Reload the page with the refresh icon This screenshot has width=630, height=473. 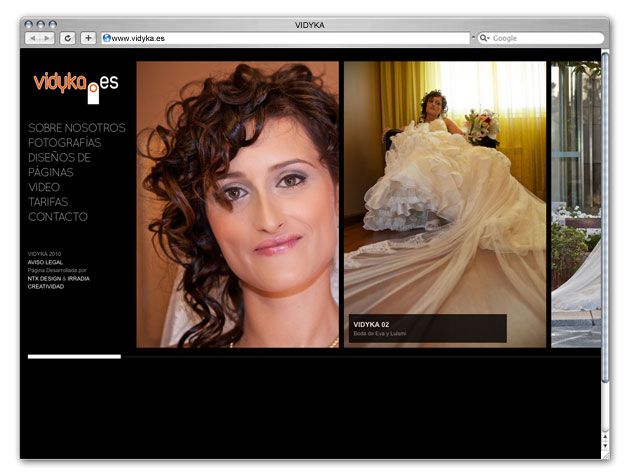(x=68, y=38)
